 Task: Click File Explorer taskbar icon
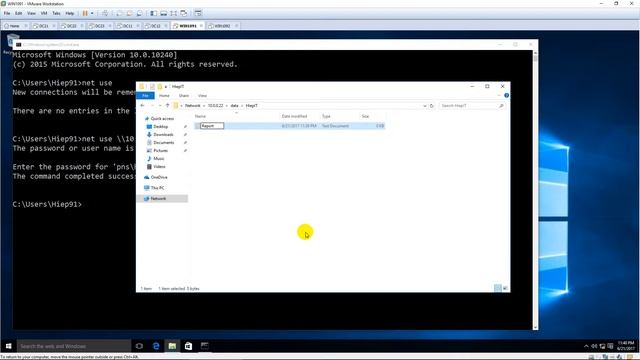(172, 346)
